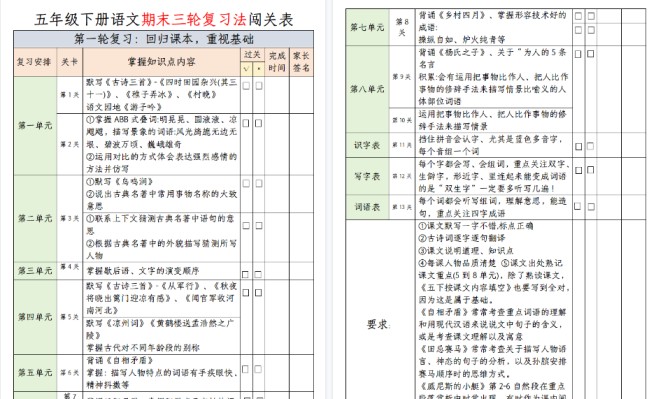The height and width of the screenshot is (399, 656).
Task: Click the line ③课文说明道理、知识点
Action: [x=466, y=251]
